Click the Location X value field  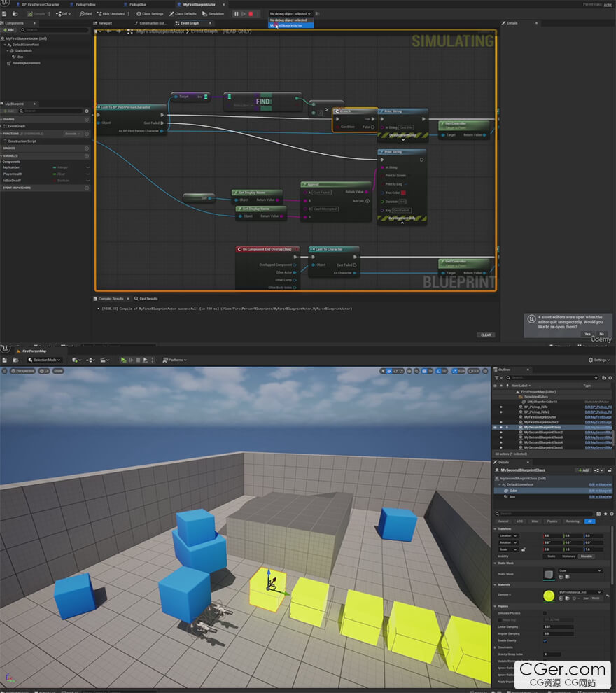pyautogui.click(x=552, y=536)
